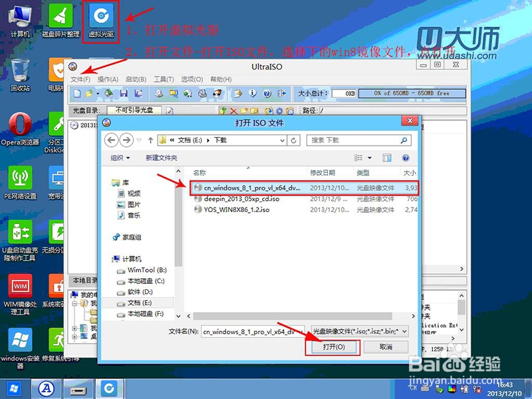The image size is (532, 399).
Task: Click the Up one level arrow in dialog
Action: 150,140
